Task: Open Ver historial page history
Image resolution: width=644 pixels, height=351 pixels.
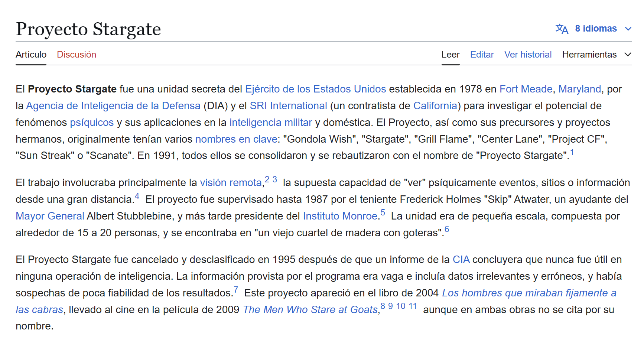Action: (x=528, y=55)
